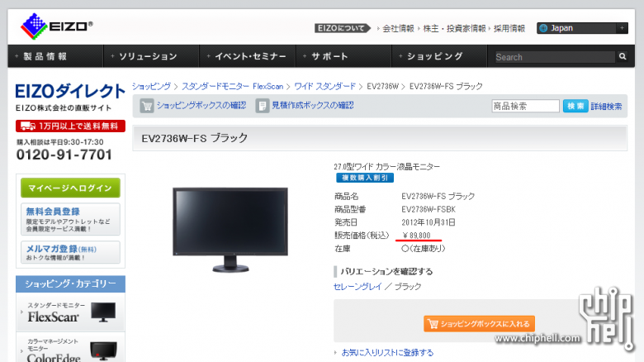Select the セレーングレイ color variation
Screen dimensions: 644x362
358,286
